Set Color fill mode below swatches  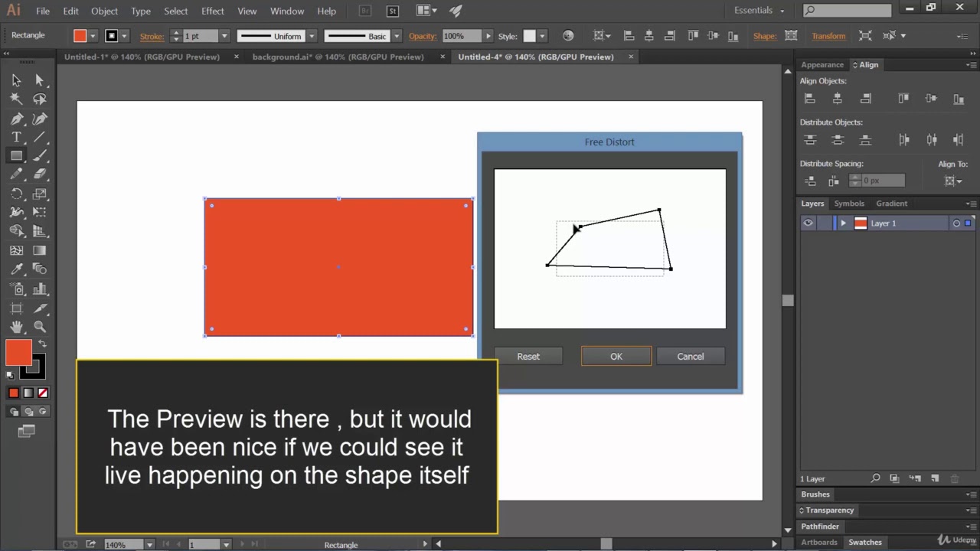(14, 393)
